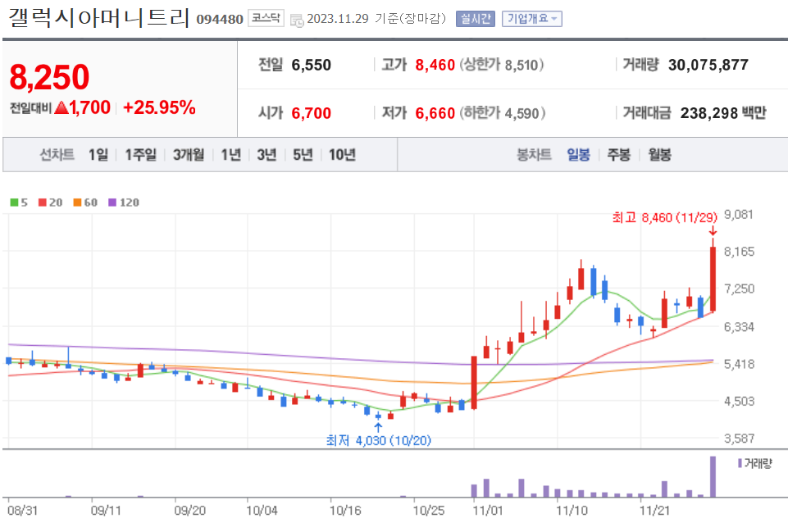Click the 고가 value 8,460

click(435, 66)
